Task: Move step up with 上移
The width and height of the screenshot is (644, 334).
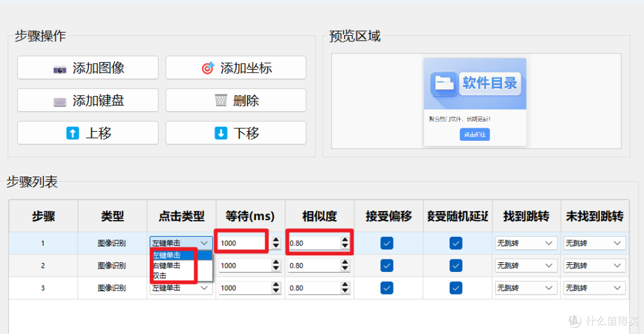Action: [88, 132]
